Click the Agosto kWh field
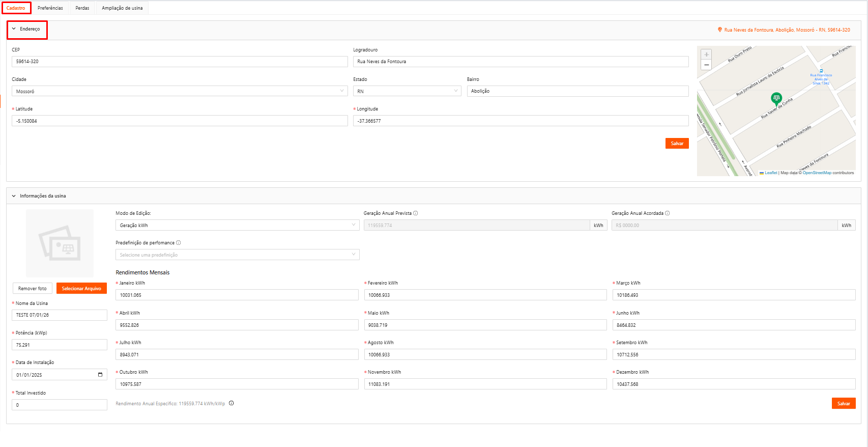868x447 pixels. point(485,354)
